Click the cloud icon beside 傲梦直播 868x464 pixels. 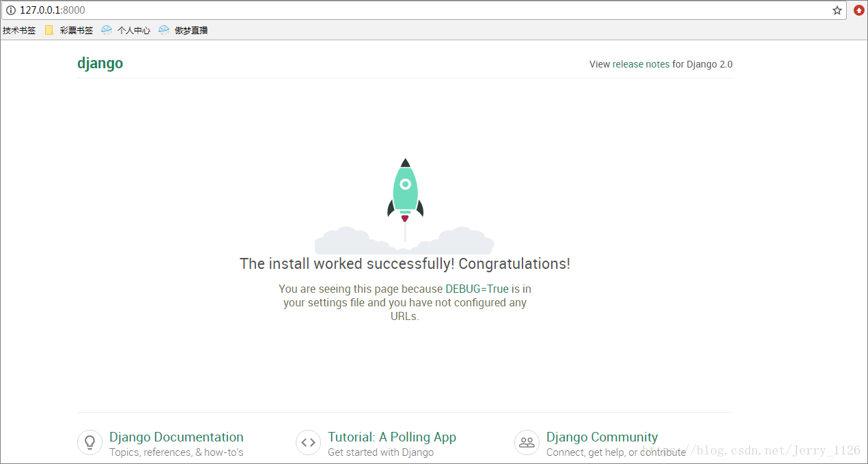164,30
